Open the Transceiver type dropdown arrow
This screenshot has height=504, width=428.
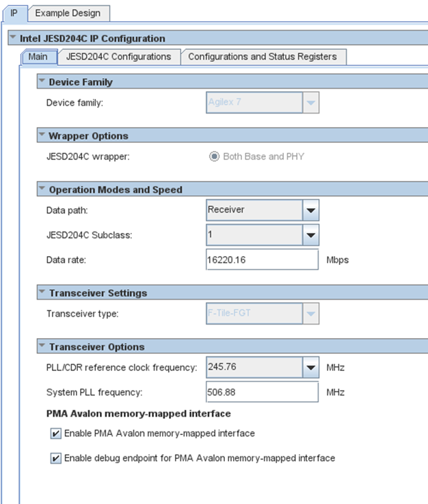[310, 314]
